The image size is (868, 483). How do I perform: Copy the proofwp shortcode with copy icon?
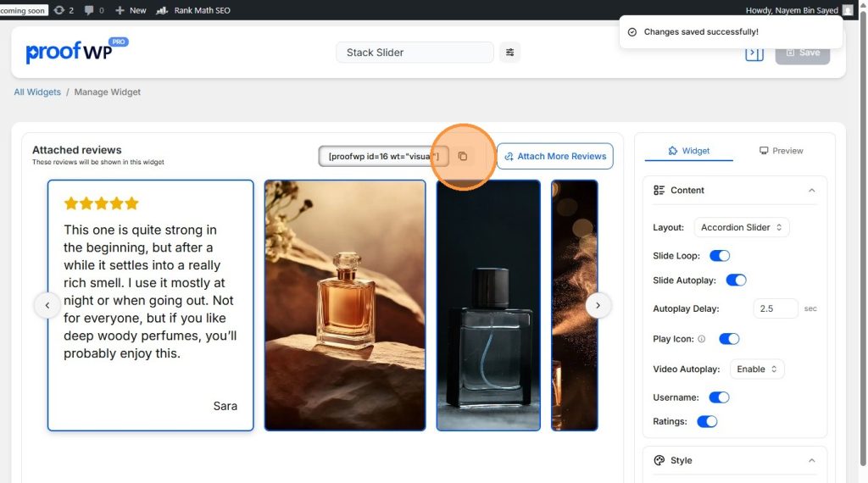point(463,157)
